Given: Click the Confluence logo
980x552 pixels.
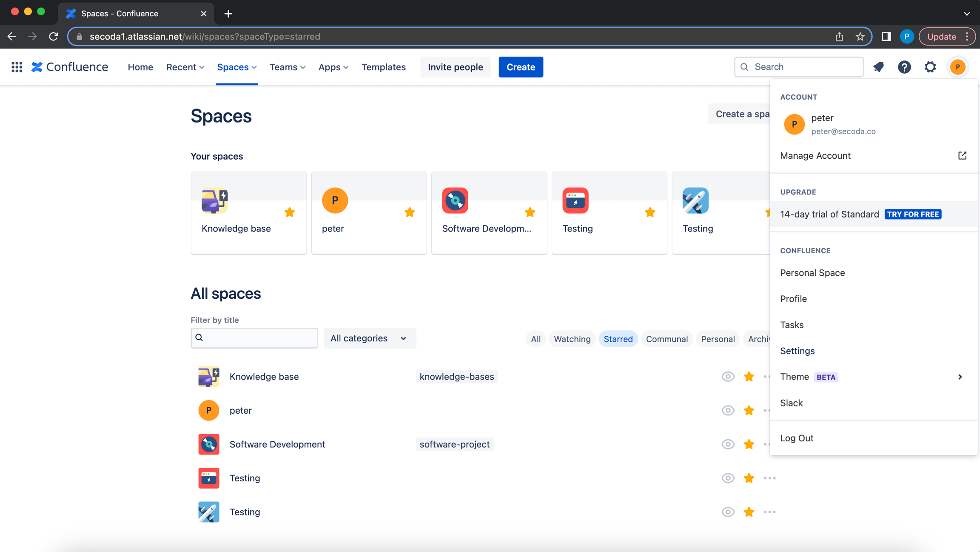Looking at the screenshot, I should pyautogui.click(x=70, y=67).
